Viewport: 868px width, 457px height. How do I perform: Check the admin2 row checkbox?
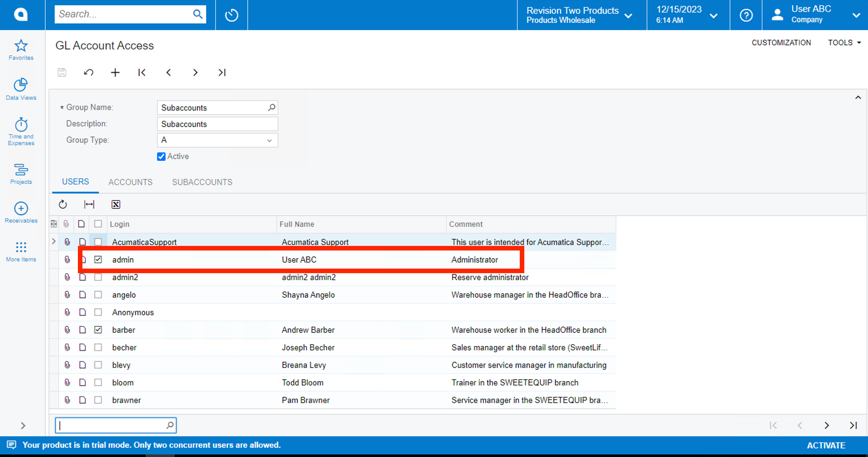(x=98, y=277)
